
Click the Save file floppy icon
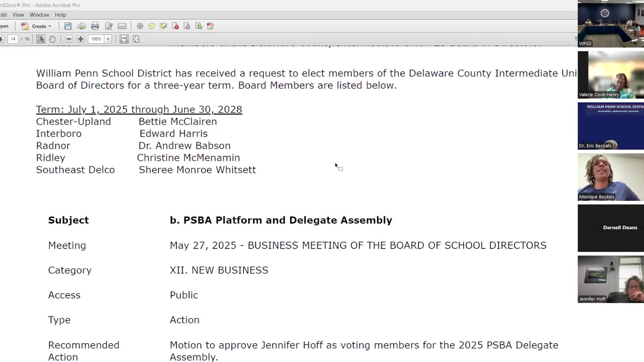coord(68,26)
